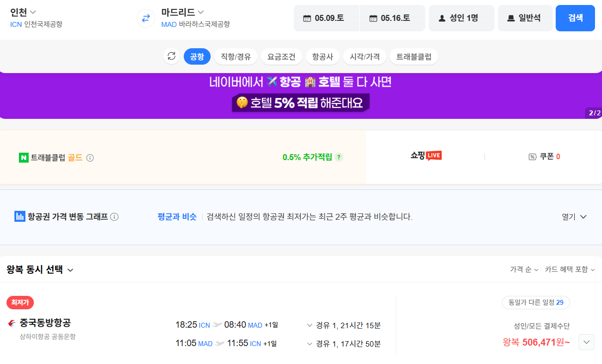Toggle the 직항/경유 filter pill
The width and height of the screenshot is (602, 364).
pyautogui.click(x=236, y=56)
